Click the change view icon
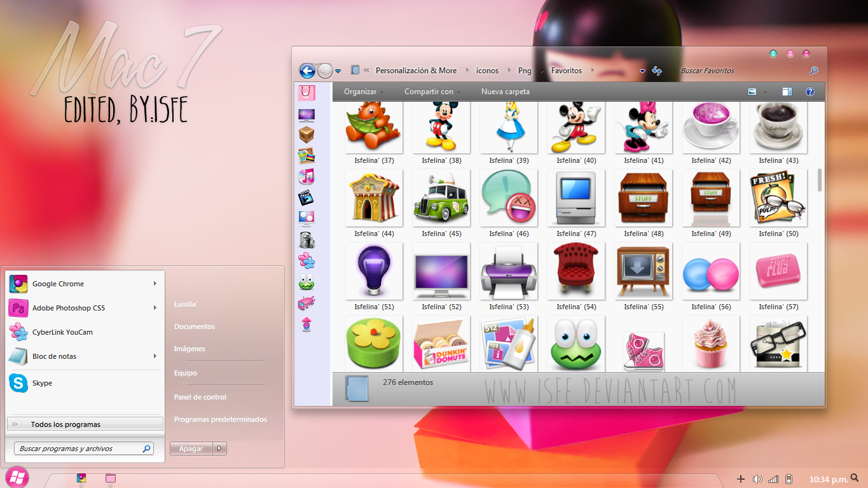This screenshot has width=868, height=488. (752, 92)
